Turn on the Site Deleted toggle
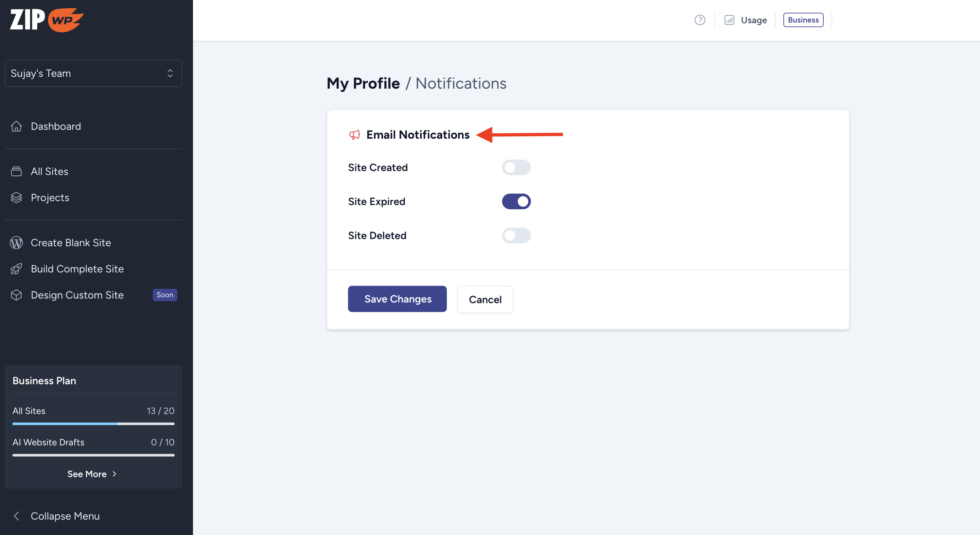This screenshot has width=980, height=535. 516,235
